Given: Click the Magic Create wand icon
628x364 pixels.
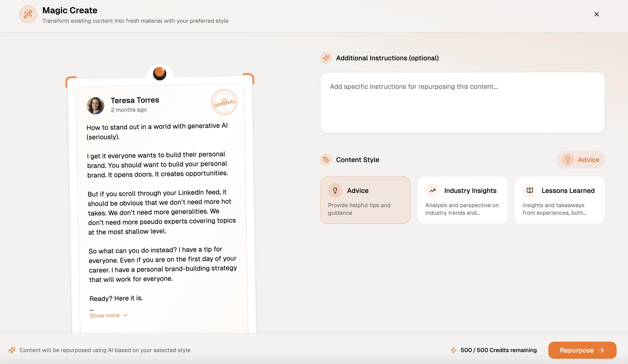Looking at the screenshot, I should click(x=28, y=14).
